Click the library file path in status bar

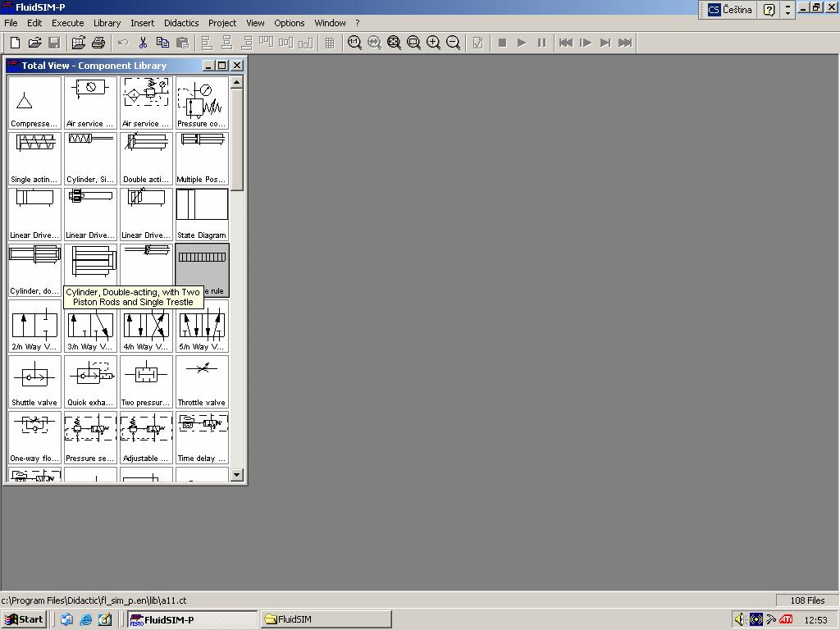[94, 600]
